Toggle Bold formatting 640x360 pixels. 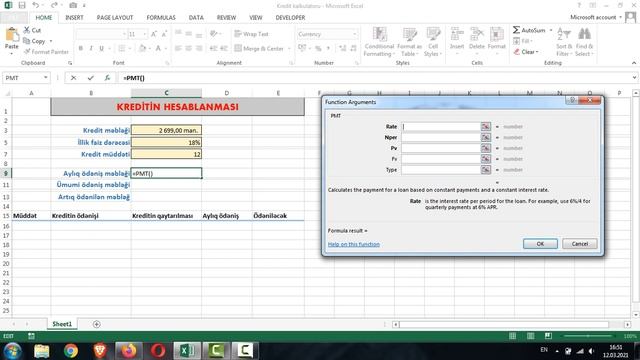81,48
